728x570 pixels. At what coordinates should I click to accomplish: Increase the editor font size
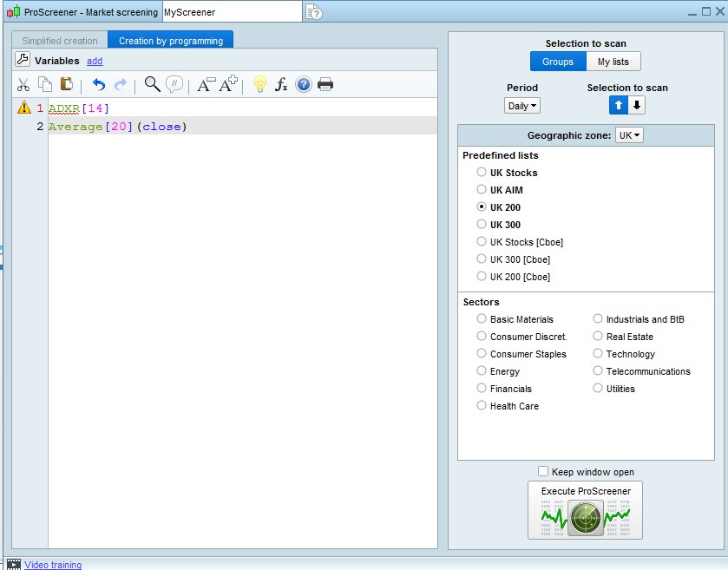tap(228, 84)
